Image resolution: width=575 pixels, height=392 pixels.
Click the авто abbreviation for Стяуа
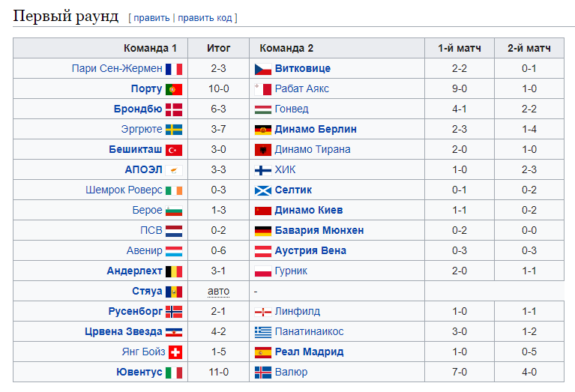click(219, 292)
